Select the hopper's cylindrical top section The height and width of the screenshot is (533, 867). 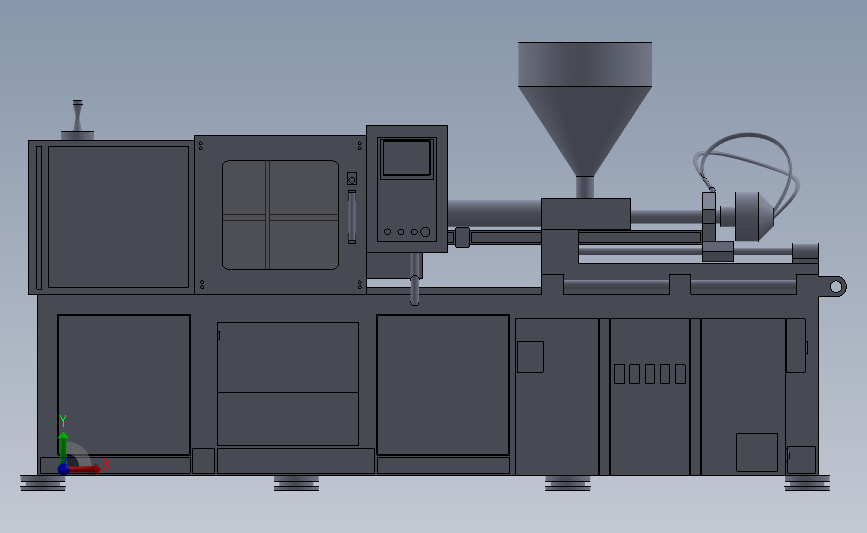(x=585, y=64)
